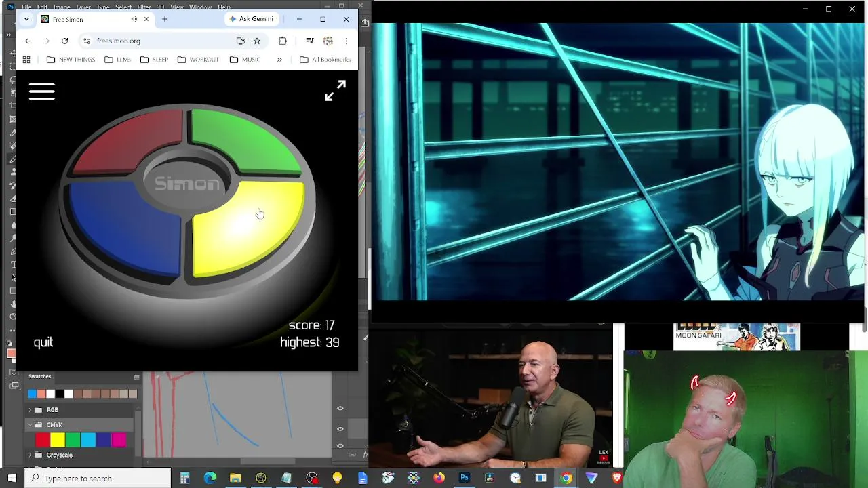
Task: Open the Chrome profile avatar
Action: click(x=328, y=41)
